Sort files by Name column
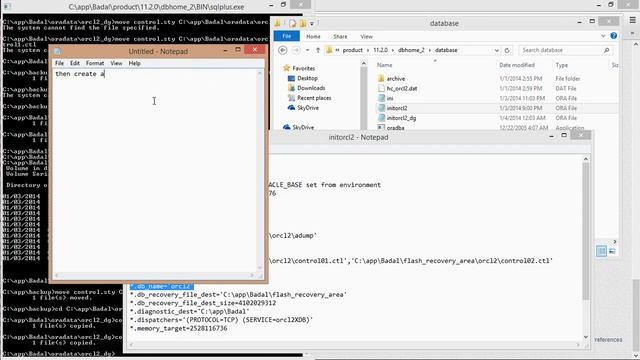 tap(384, 65)
